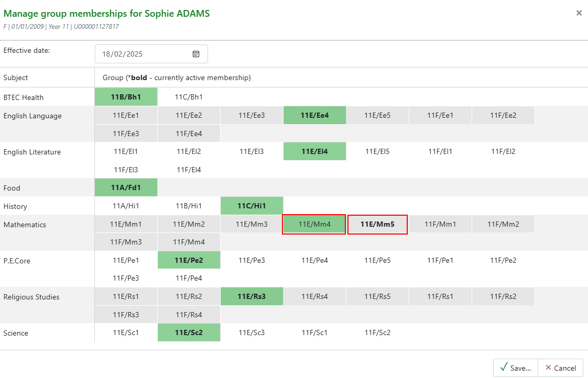
Task: Click the Save button with checkmark
Action: [516, 368]
